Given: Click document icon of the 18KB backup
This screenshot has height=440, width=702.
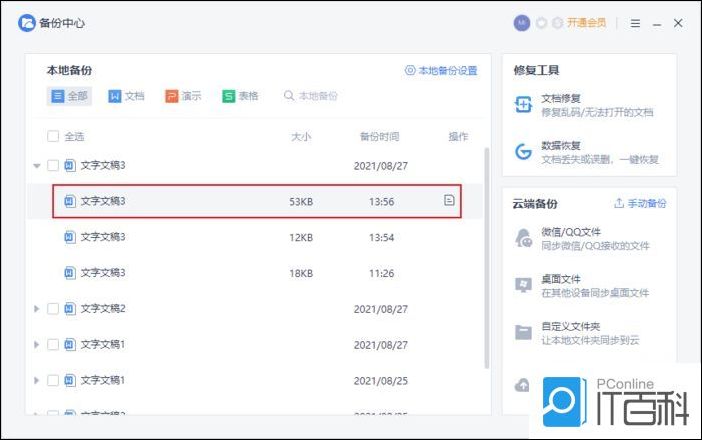Looking at the screenshot, I should [70, 273].
